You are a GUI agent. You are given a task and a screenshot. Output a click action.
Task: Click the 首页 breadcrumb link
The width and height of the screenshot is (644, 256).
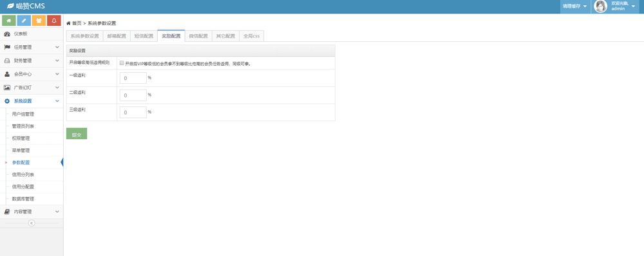(77, 23)
